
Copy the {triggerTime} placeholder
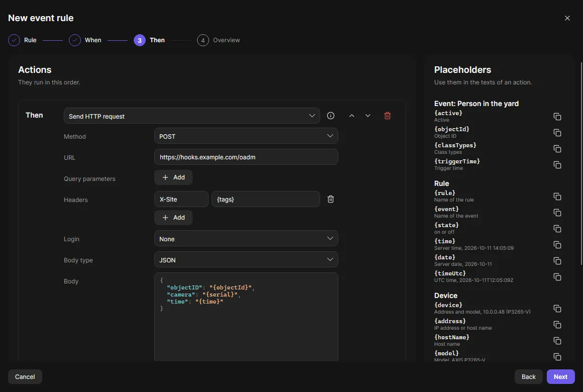tap(557, 165)
